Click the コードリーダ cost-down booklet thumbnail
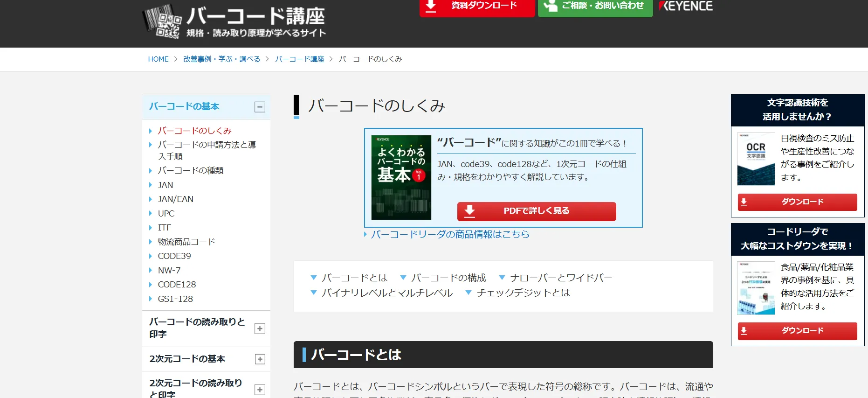The width and height of the screenshot is (868, 398). pyautogui.click(x=756, y=288)
